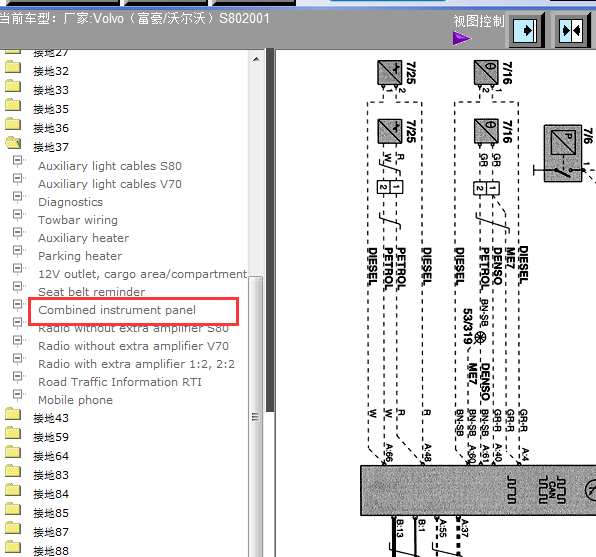Open the Diagnostics diagram
This screenshot has height=557, width=596.
pos(71,202)
